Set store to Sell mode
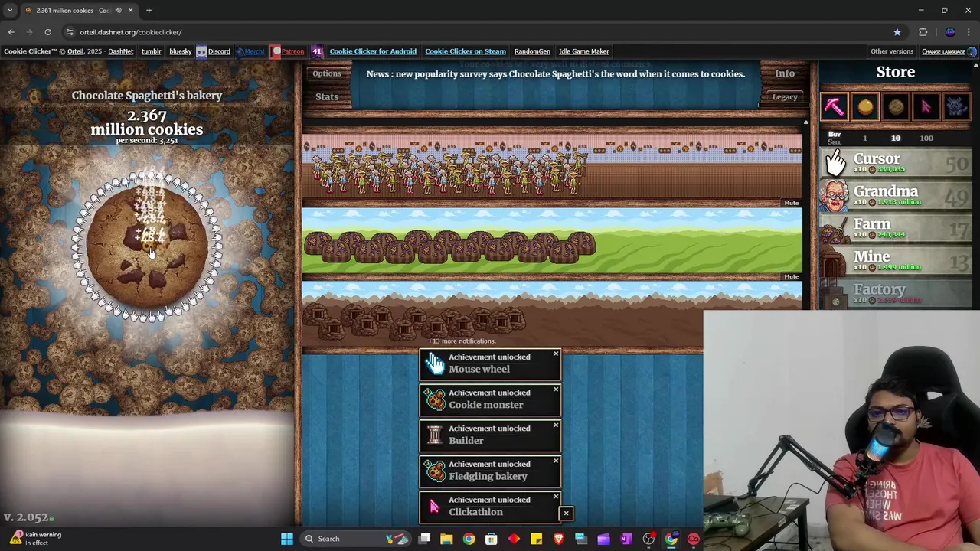 click(835, 142)
